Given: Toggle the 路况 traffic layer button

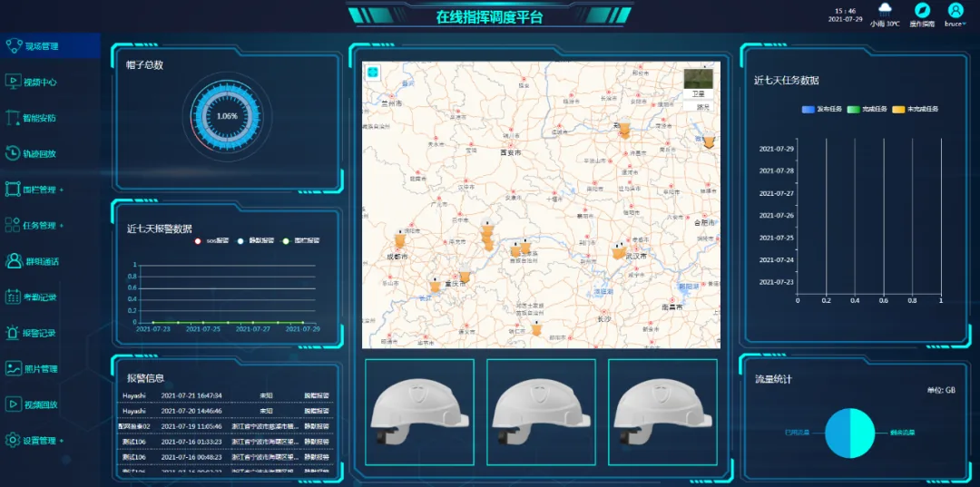Looking at the screenshot, I should tap(698, 106).
